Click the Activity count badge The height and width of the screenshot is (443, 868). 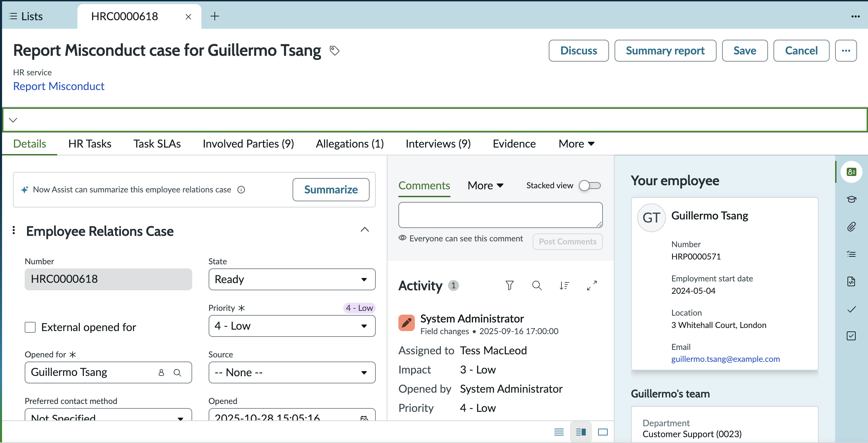coord(453,285)
